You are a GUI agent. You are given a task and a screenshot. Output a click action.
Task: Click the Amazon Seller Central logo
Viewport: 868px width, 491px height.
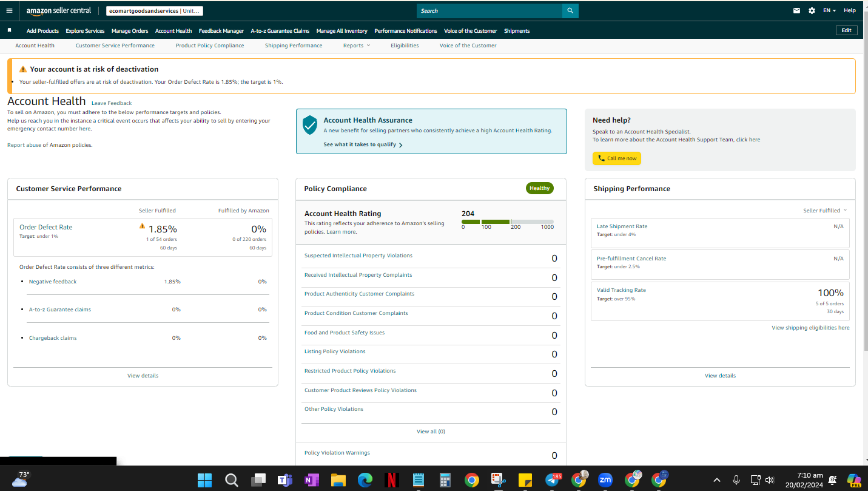click(x=59, y=10)
